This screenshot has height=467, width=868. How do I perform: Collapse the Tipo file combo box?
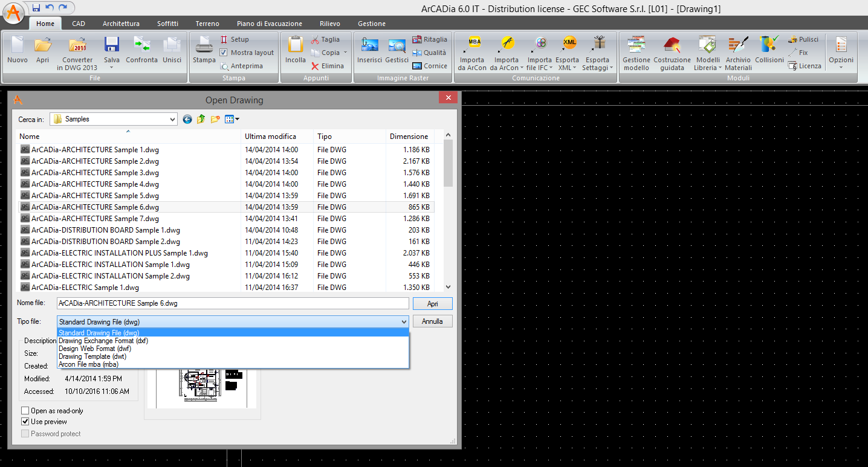[x=404, y=322]
